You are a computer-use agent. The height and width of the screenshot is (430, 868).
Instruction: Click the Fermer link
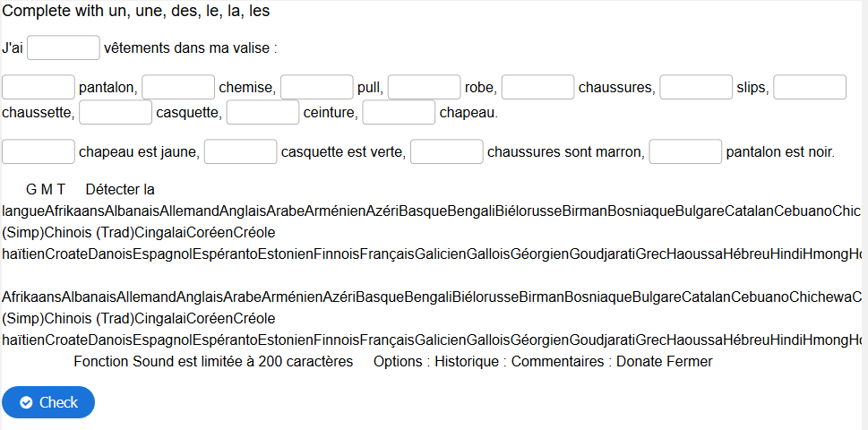coord(690,362)
